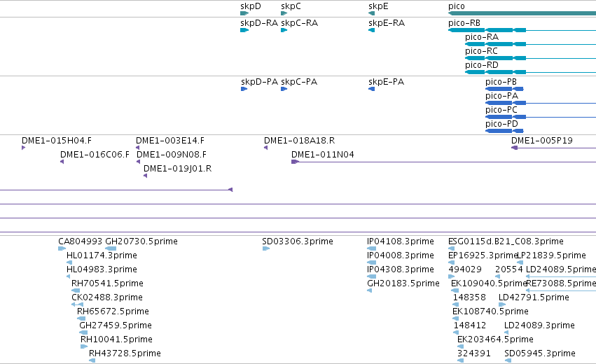The height and width of the screenshot is (364, 596).
Task: Select the skpE gene arrow
Action: pos(371,13)
